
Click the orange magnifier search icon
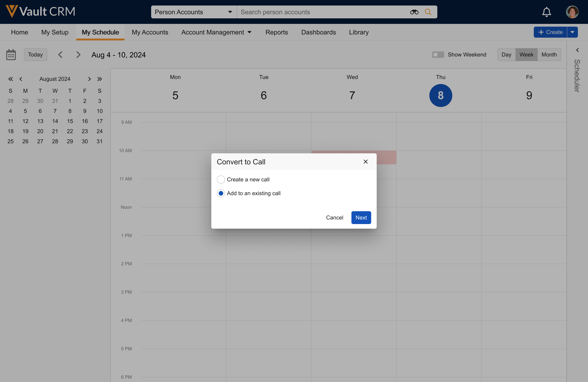point(428,12)
